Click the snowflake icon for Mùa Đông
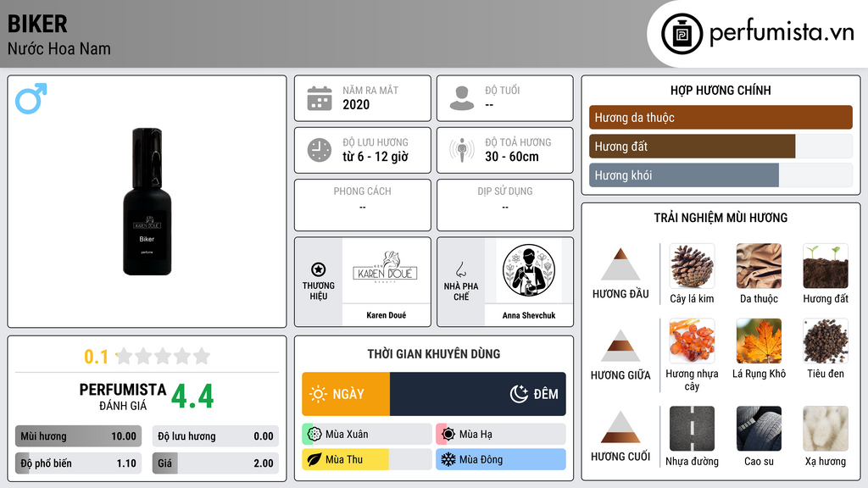 click(448, 459)
